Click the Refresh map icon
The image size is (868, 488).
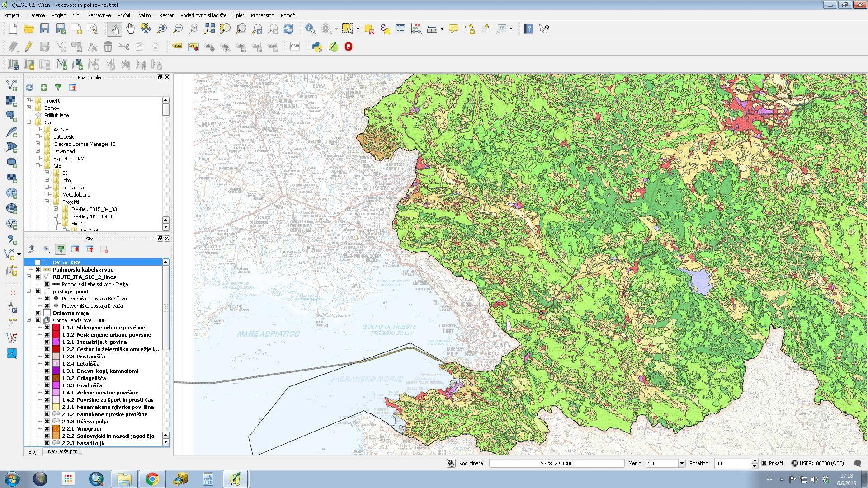pyautogui.click(x=288, y=29)
